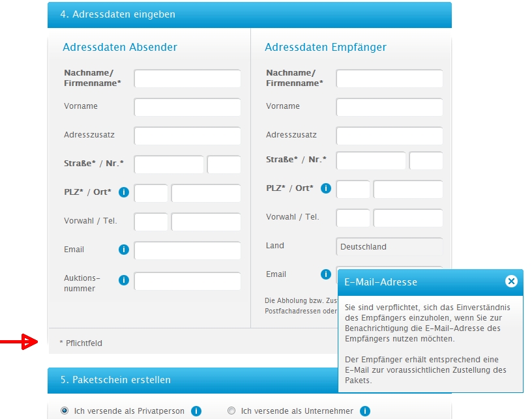
Task: Click the sender Email input field
Action: (x=187, y=250)
